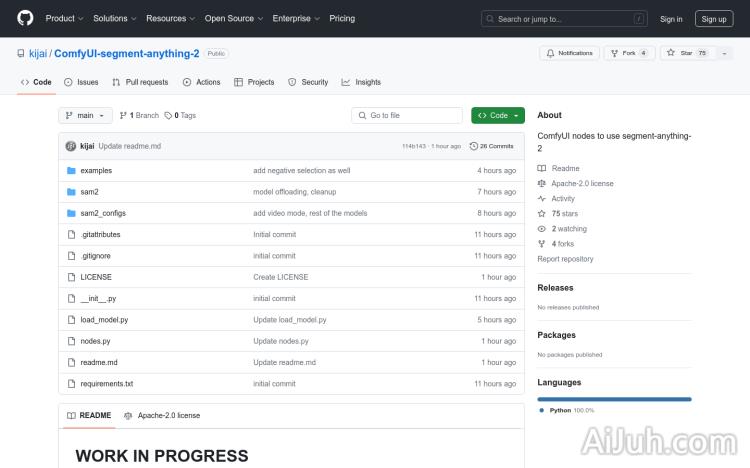Click the kijai avatar in commit row
The width and height of the screenshot is (750, 468).
(71, 146)
